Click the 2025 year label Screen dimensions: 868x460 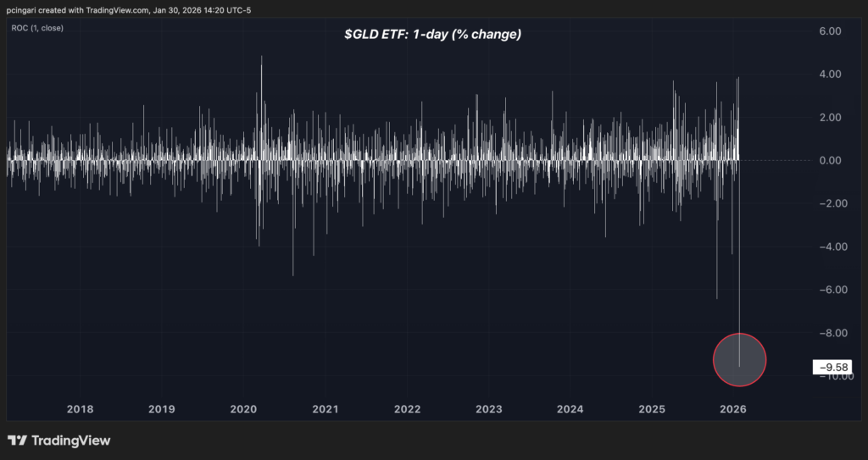click(652, 409)
